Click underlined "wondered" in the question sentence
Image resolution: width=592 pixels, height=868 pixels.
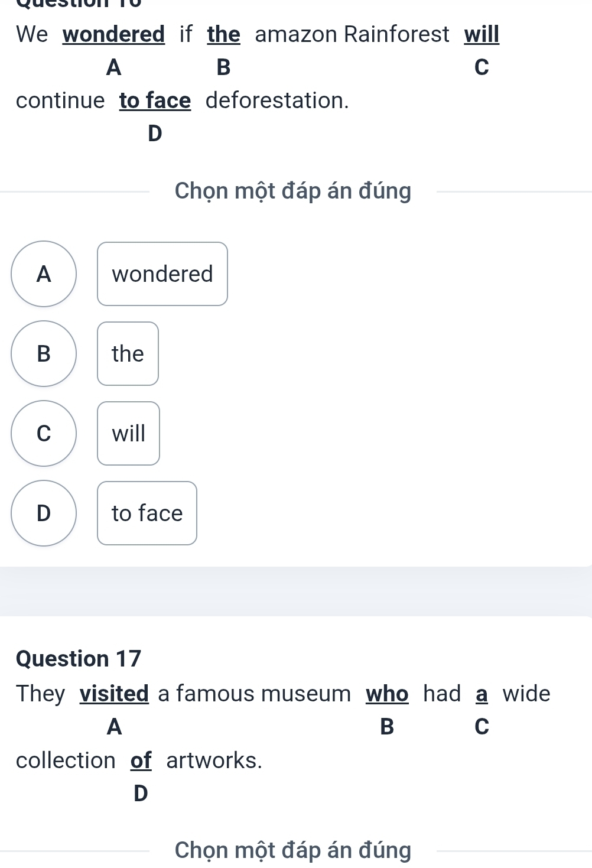pos(113,35)
